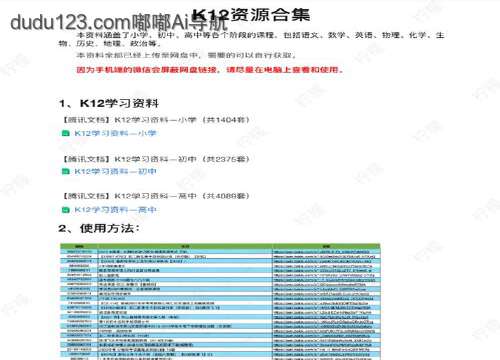
Task: Open the K12学习资料—初中 link
Action: click(115, 171)
